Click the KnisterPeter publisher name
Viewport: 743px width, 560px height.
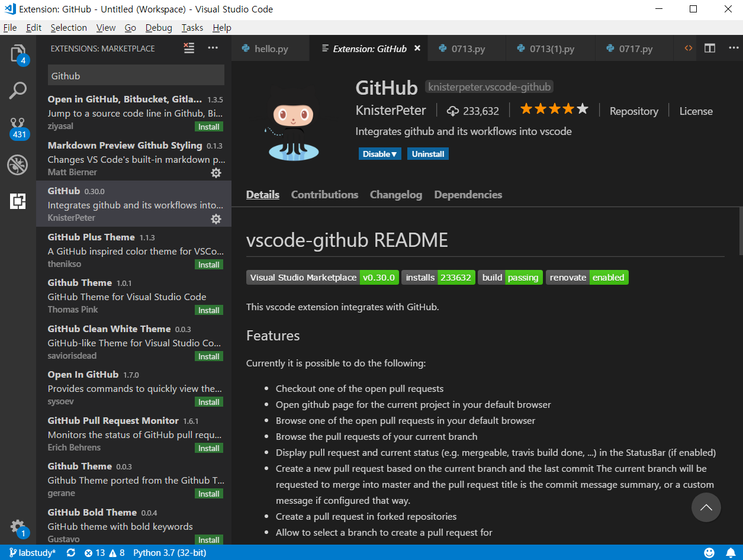click(391, 111)
